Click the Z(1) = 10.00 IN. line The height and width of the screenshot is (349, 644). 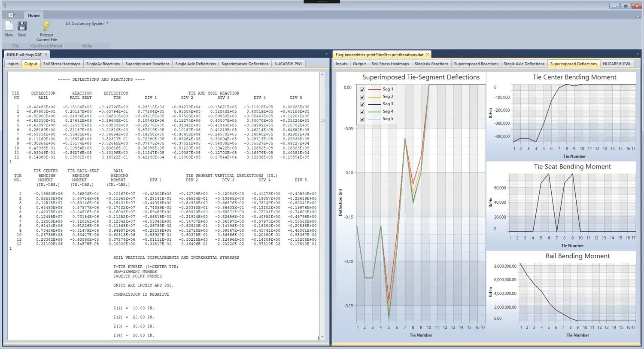click(x=133, y=308)
